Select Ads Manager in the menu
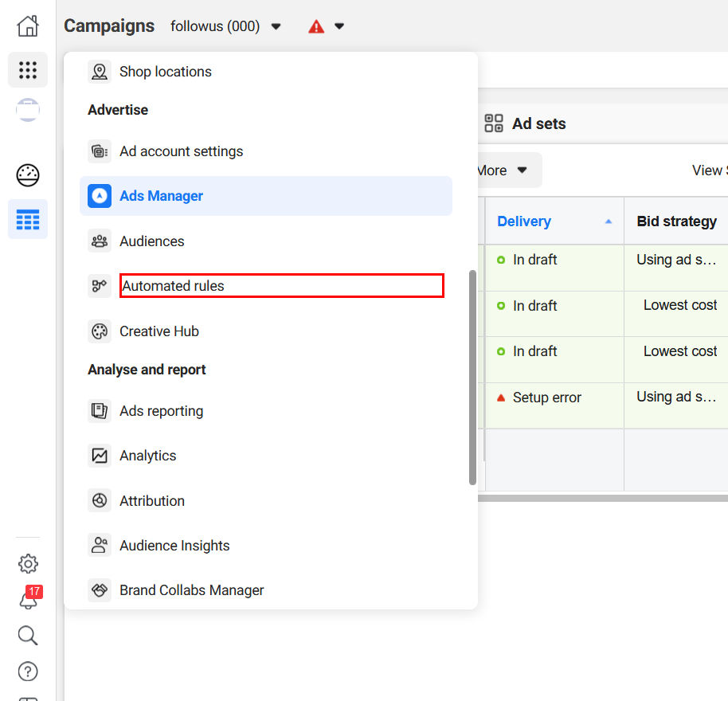 (265, 196)
